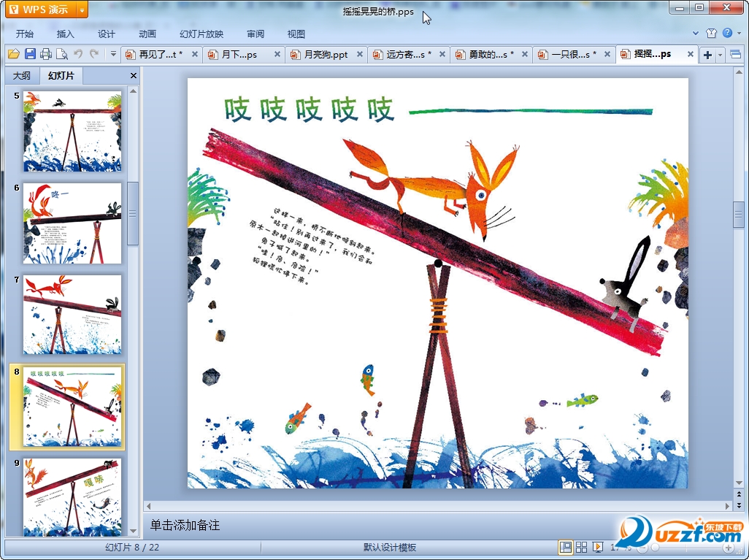Save the presentation with the floppy disk icon
The image size is (749, 560).
[x=30, y=54]
